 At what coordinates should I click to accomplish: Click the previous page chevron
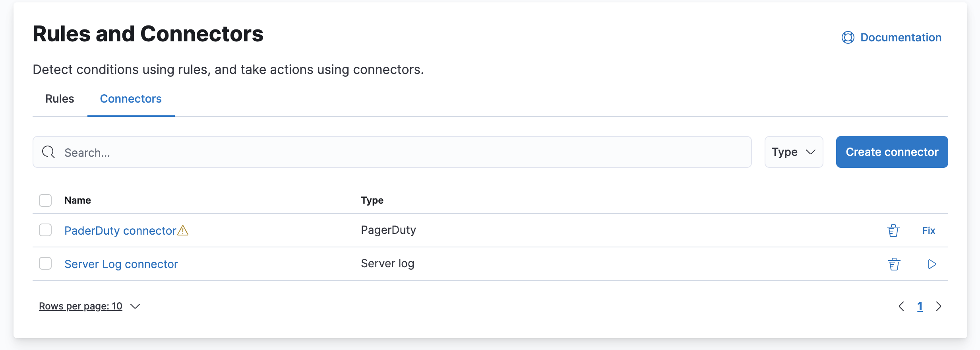(x=902, y=306)
